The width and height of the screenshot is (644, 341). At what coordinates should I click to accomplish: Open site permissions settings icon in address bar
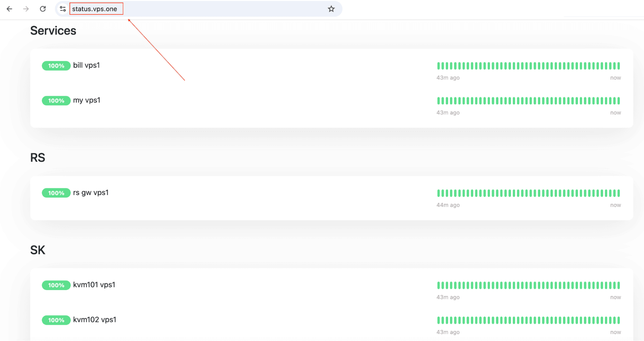point(62,9)
